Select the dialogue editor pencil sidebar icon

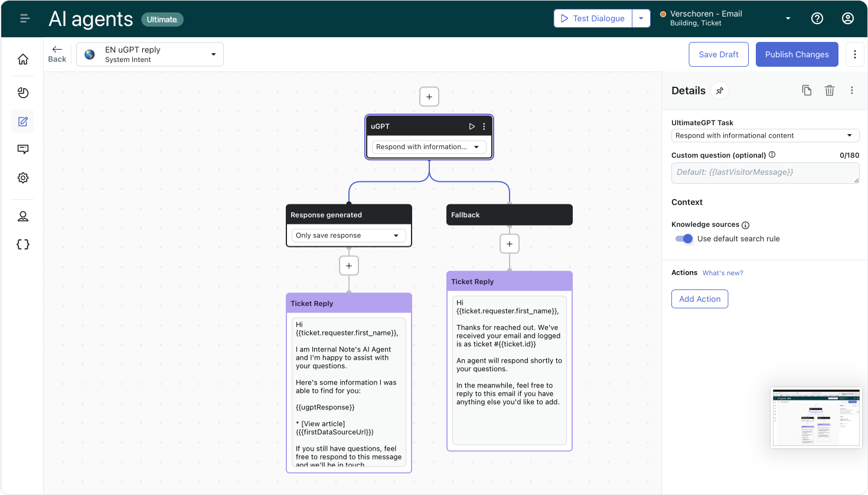click(23, 121)
